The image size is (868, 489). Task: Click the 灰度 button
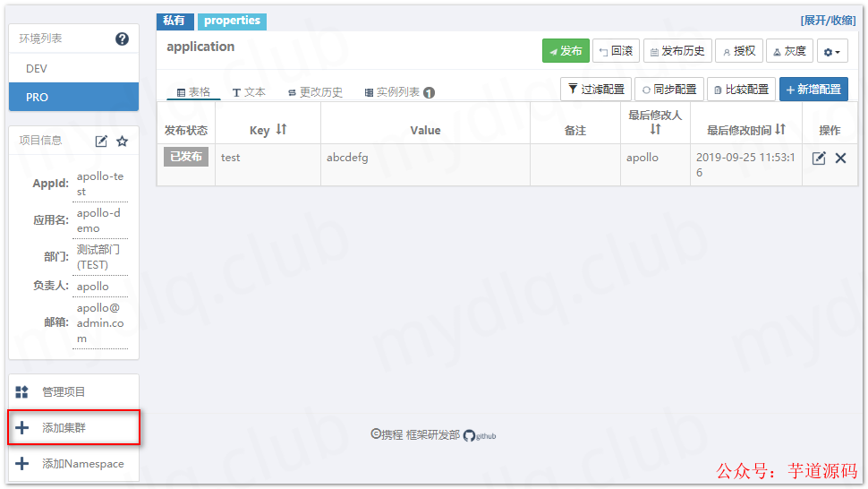tap(790, 51)
